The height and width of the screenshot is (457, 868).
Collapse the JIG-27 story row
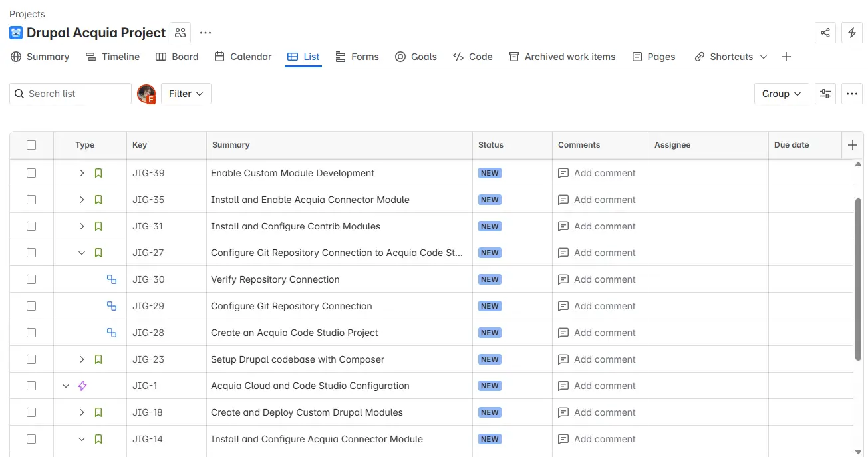[82, 253]
